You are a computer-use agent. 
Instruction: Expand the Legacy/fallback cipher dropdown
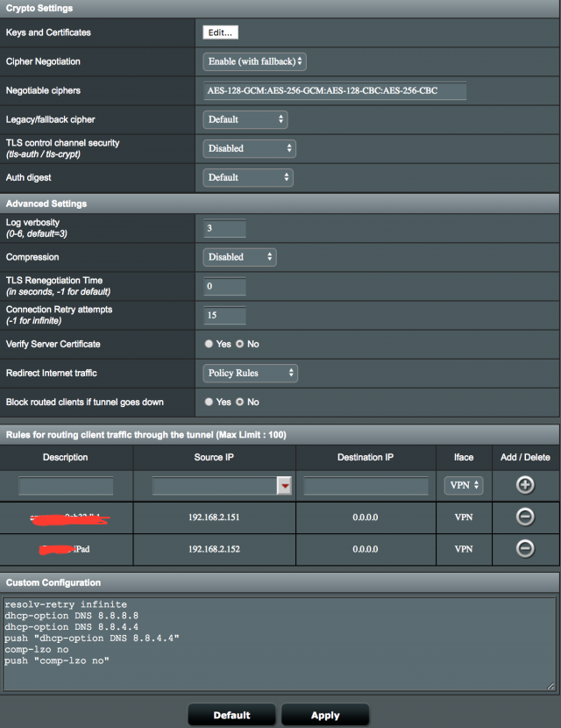coord(245,119)
